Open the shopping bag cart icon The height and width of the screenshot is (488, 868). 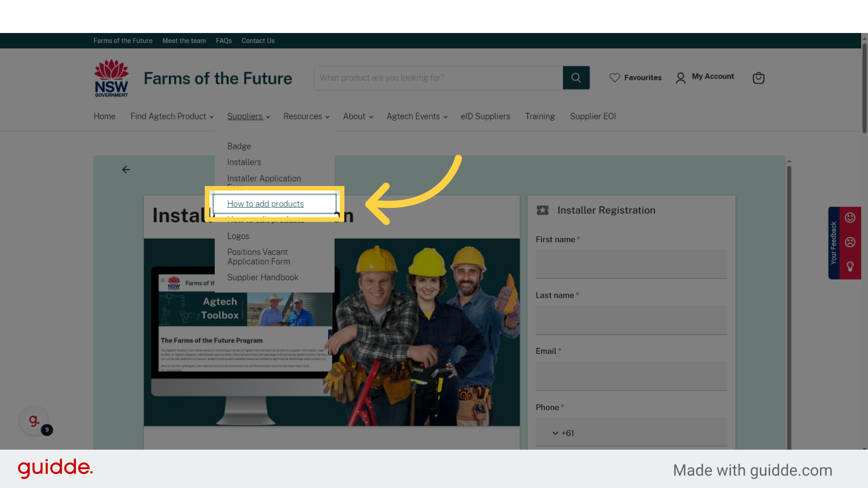tap(758, 78)
